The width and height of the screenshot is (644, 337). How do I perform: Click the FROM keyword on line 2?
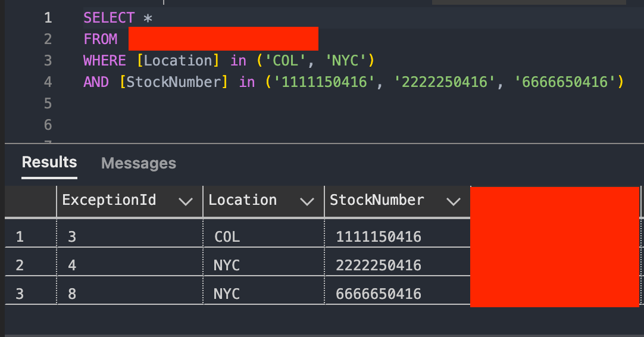[101, 39]
